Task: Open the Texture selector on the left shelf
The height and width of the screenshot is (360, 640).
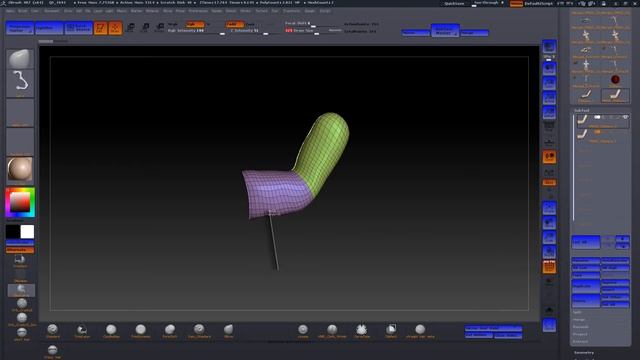Action: point(20,142)
